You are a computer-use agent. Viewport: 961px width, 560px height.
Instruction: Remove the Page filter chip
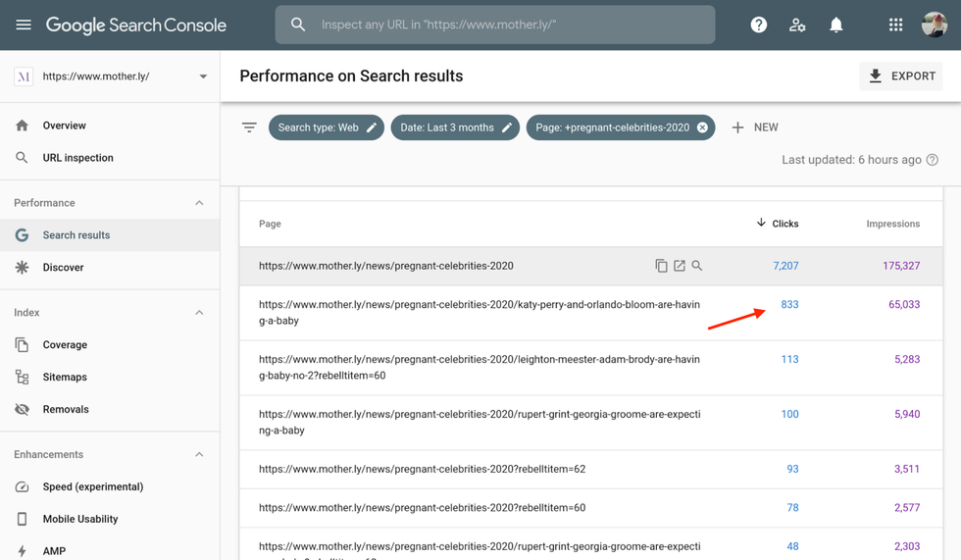702,127
